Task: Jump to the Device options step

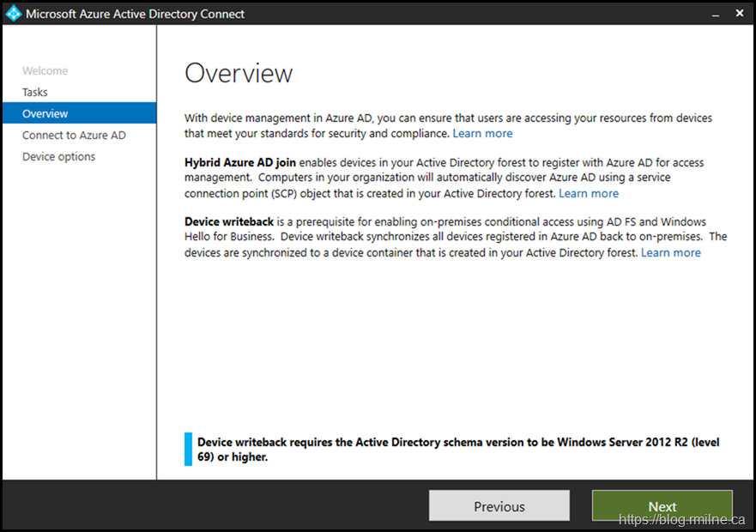Action: 58,157
